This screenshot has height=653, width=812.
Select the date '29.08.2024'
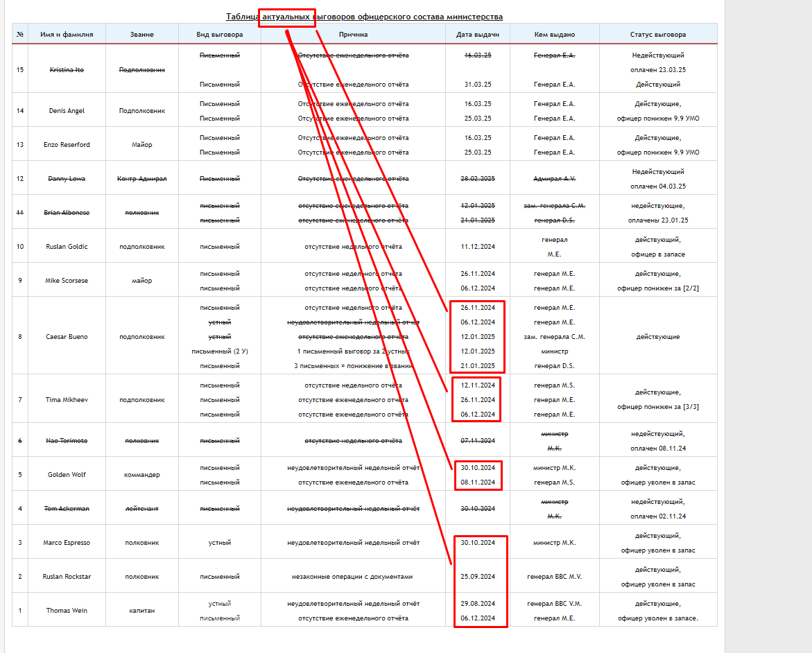[478, 604]
